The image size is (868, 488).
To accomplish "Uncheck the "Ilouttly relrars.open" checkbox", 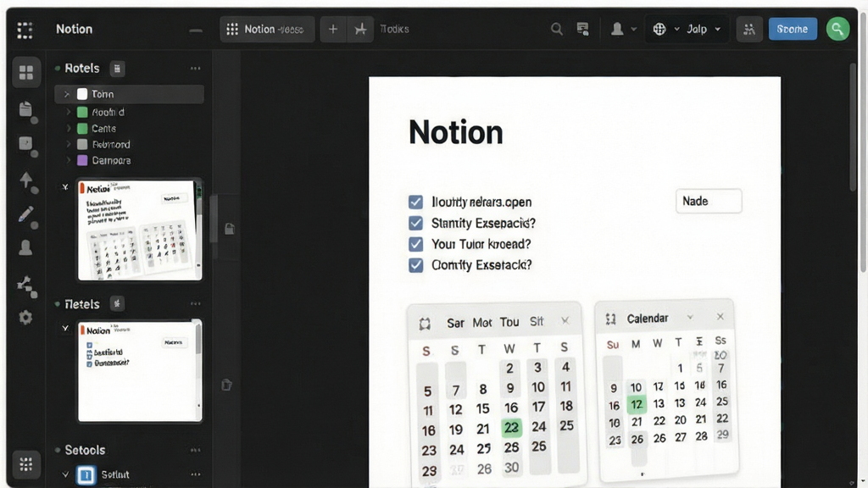I will pyautogui.click(x=415, y=202).
